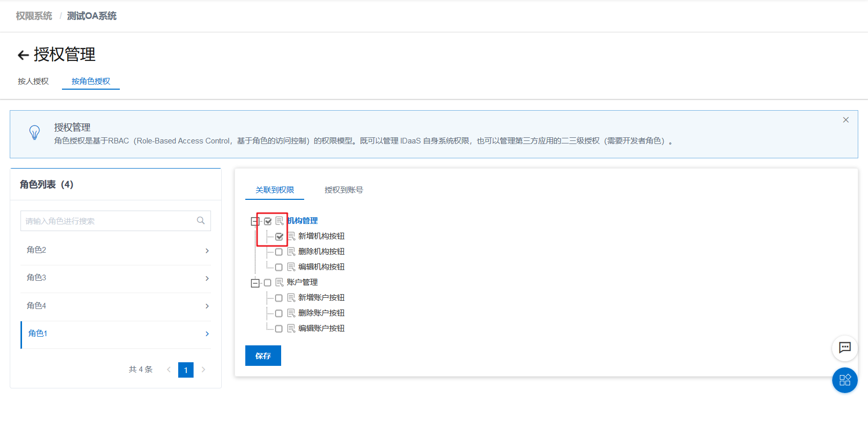Open the 关联到权限 tab
The width and height of the screenshot is (868, 434).
click(274, 190)
